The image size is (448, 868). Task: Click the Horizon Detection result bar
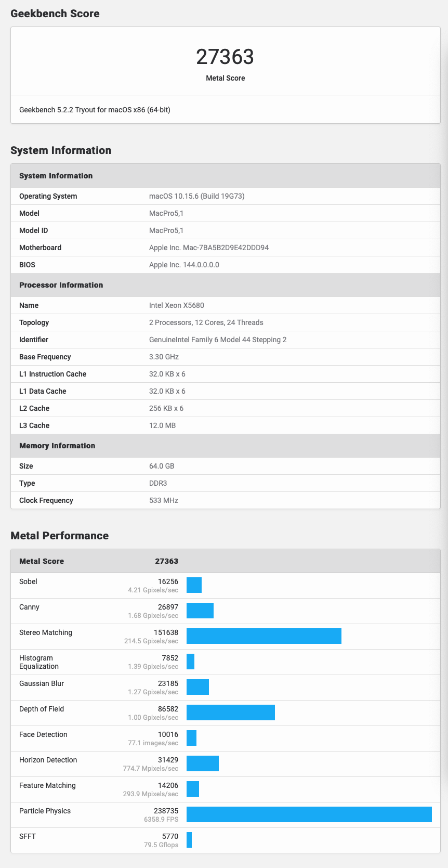(x=203, y=763)
